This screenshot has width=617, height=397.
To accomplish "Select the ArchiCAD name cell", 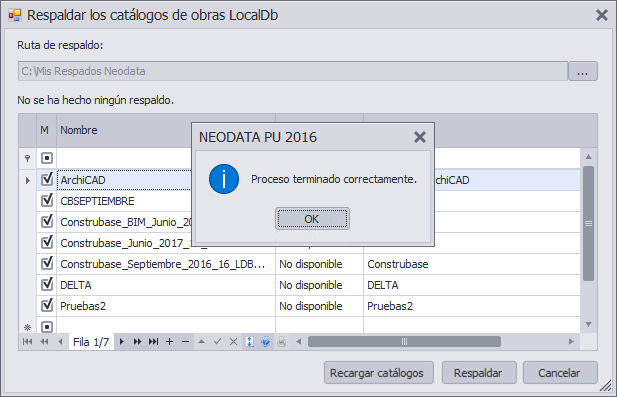I will click(x=124, y=180).
